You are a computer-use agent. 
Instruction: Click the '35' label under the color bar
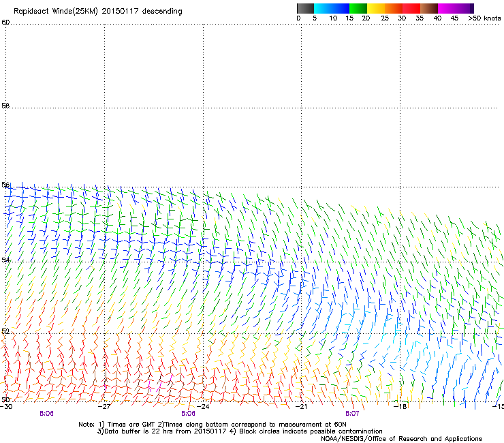pyautogui.click(x=420, y=18)
